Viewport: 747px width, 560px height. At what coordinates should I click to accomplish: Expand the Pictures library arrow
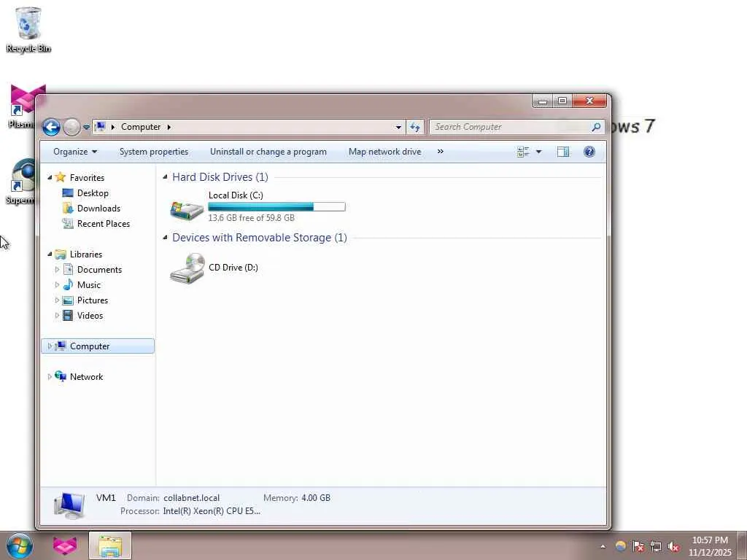(57, 300)
